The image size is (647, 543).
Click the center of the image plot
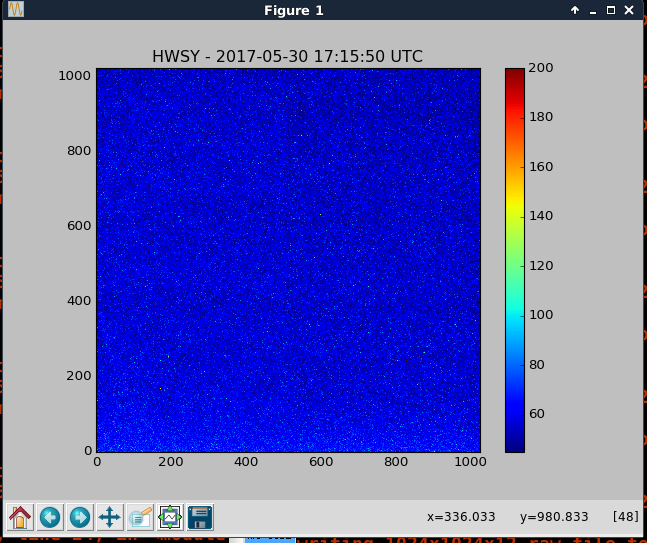[x=288, y=260]
